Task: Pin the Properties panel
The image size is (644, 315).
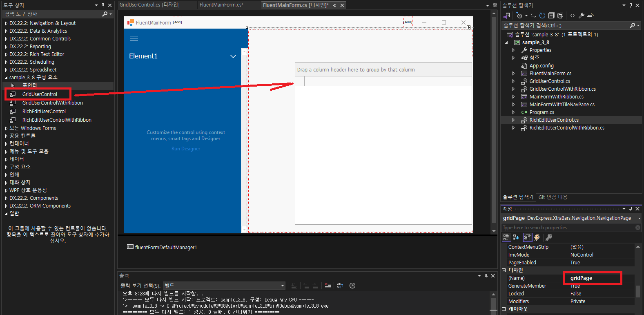Action: [631, 209]
